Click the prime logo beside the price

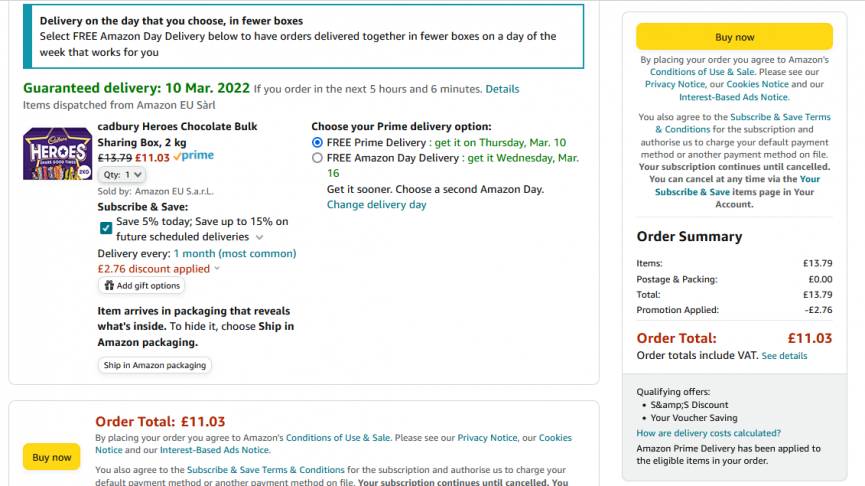(194, 156)
